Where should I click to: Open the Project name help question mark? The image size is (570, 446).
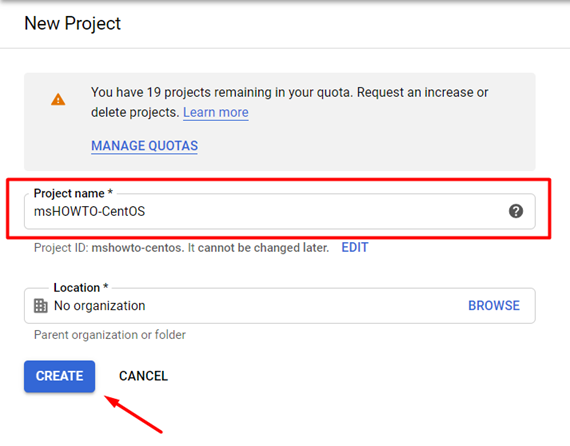click(515, 211)
